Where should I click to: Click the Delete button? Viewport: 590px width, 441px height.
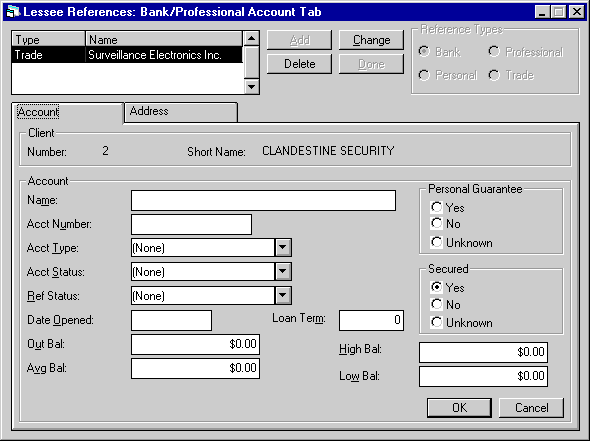click(300, 64)
